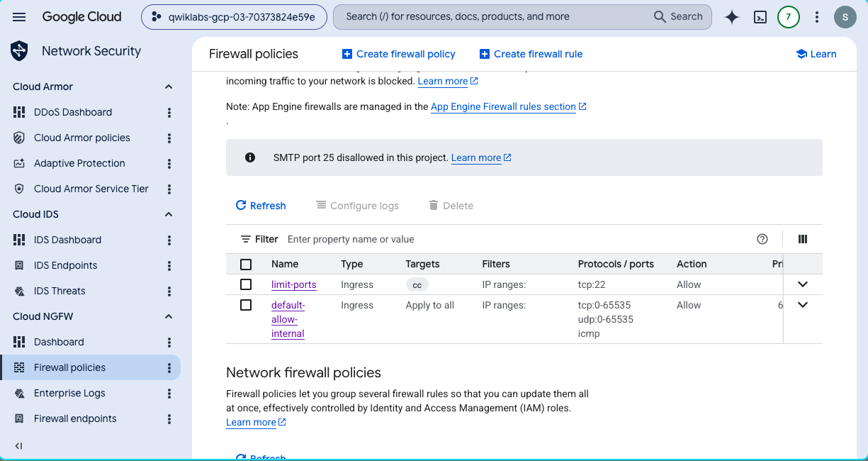Screen dimensions: 868x461
Task: Go to IDS Threats
Action: click(x=60, y=291)
